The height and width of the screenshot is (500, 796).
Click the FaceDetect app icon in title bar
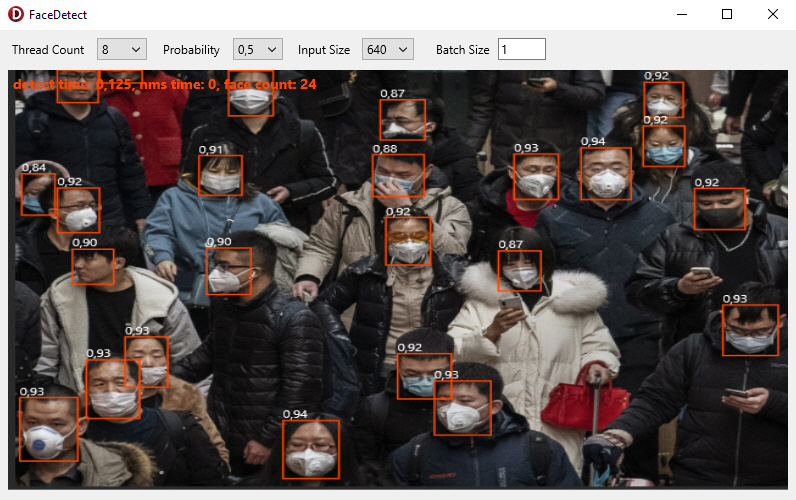tap(16, 14)
